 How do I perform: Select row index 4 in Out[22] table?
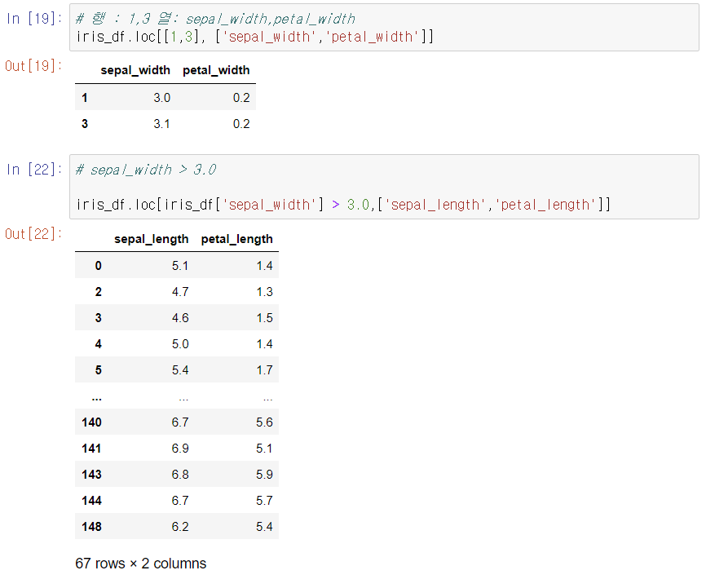[x=98, y=344]
